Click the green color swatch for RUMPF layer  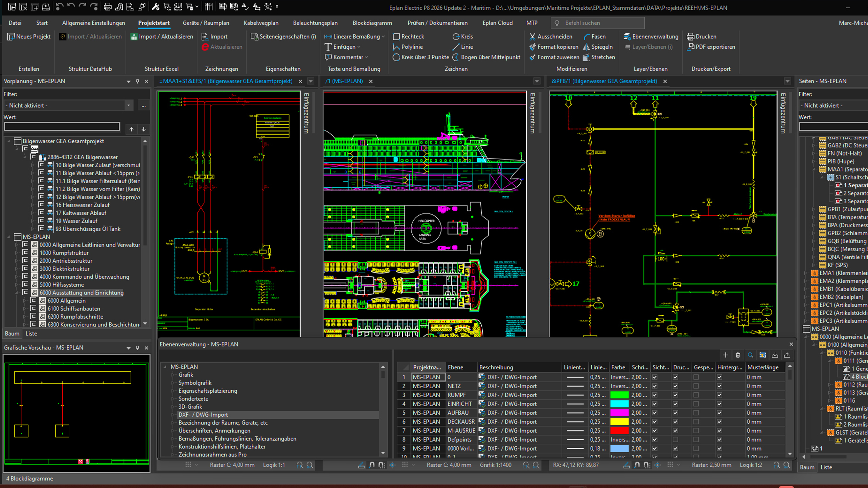pyautogui.click(x=619, y=395)
